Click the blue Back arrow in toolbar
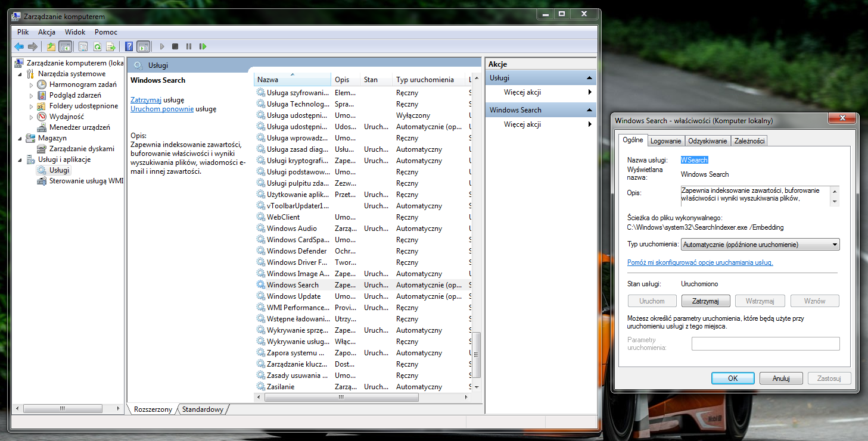868x441 pixels. pos(19,46)
